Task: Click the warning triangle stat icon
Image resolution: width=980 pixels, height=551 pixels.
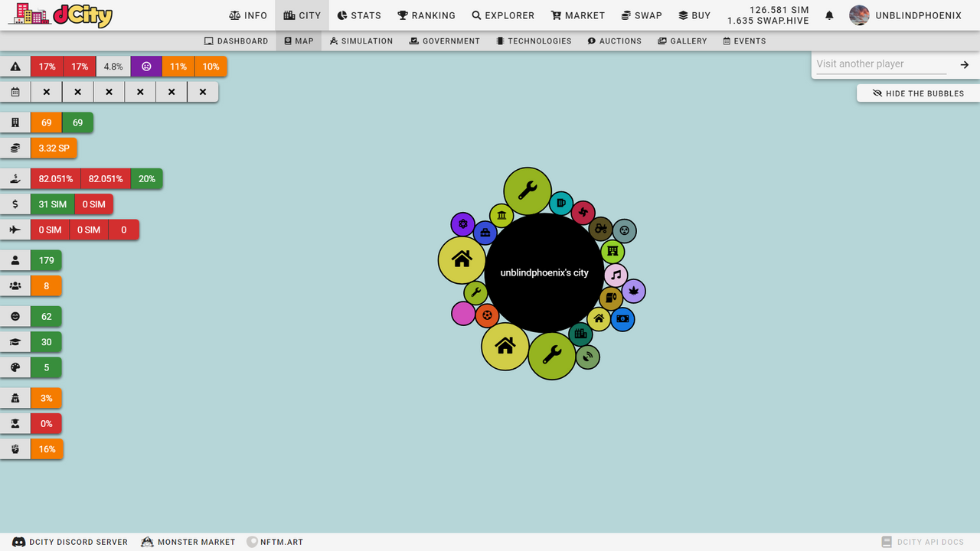Action: [15, 67]
